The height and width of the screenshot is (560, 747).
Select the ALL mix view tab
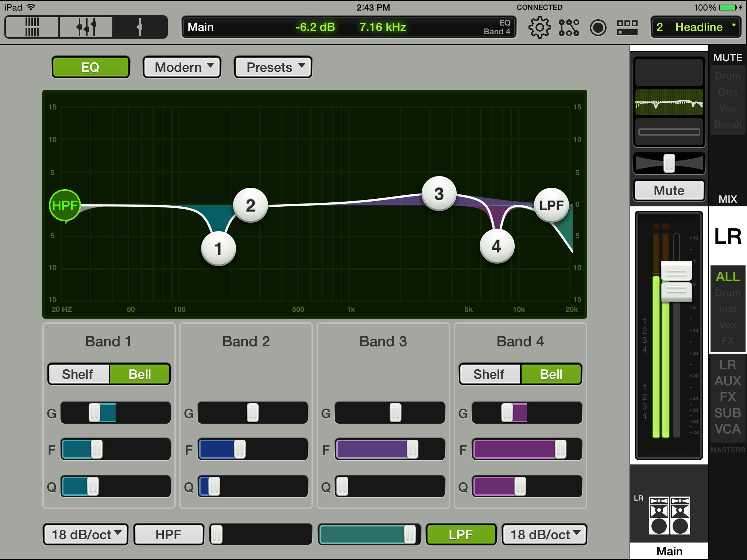(727, 276)
